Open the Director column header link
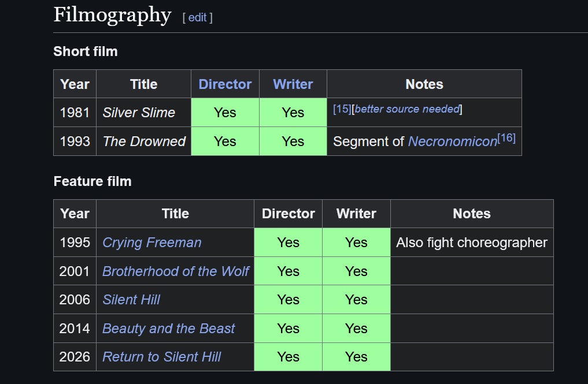 (225, 84)
